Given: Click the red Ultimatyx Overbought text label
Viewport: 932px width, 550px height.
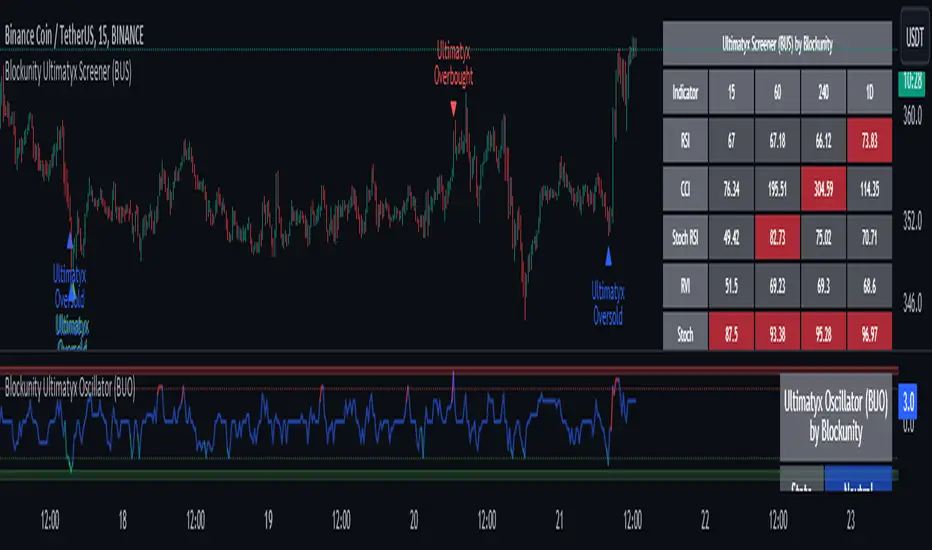Looking at the screenshot, I should pyautogui.click(x=454, y=64).
